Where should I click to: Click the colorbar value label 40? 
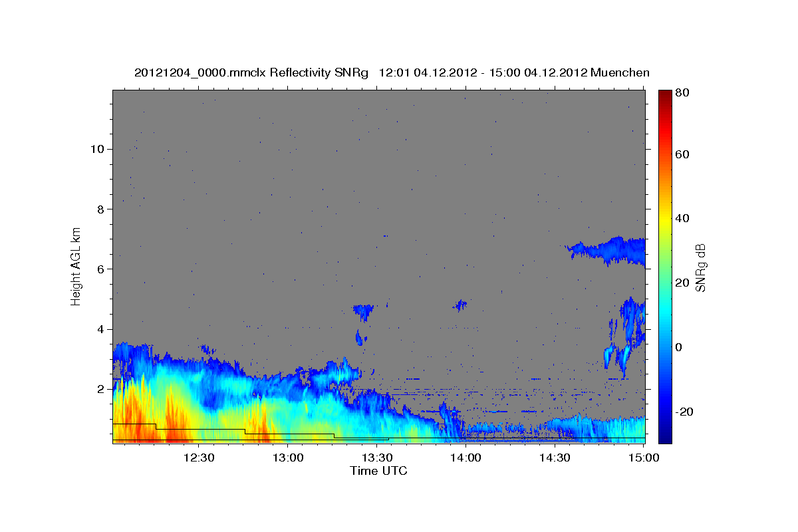[682, 218]
